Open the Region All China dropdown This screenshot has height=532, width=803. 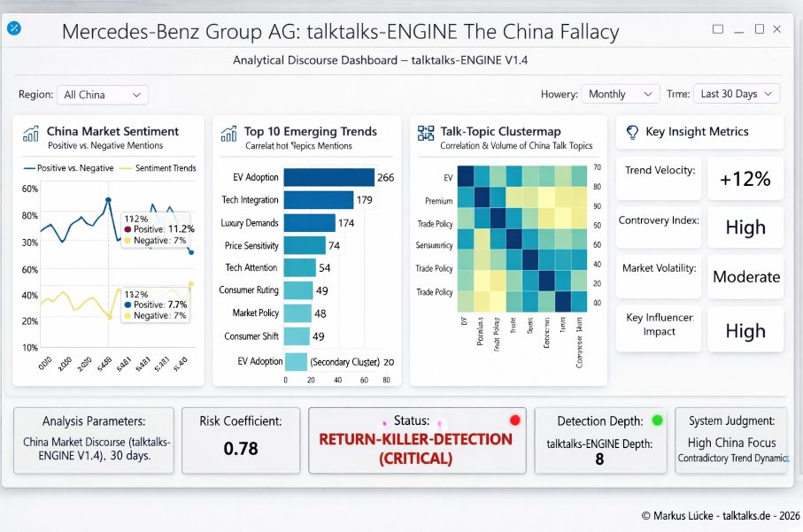pyautogui.click(x=103, y=95)
